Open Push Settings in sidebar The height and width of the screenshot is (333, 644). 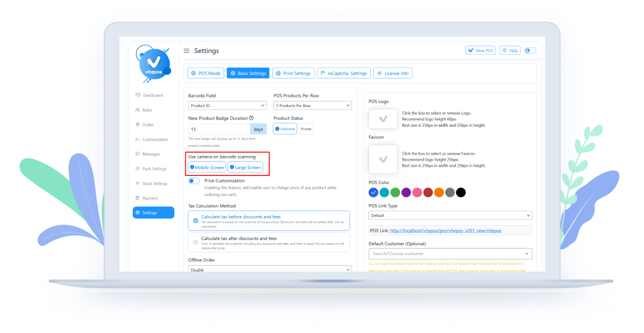(x=154, y=168)
